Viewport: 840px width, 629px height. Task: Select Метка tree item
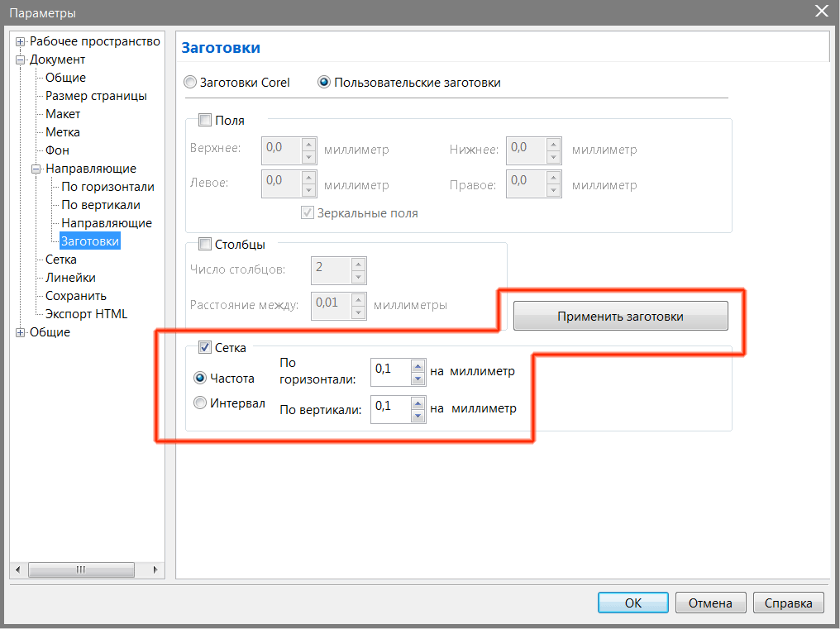63,132
